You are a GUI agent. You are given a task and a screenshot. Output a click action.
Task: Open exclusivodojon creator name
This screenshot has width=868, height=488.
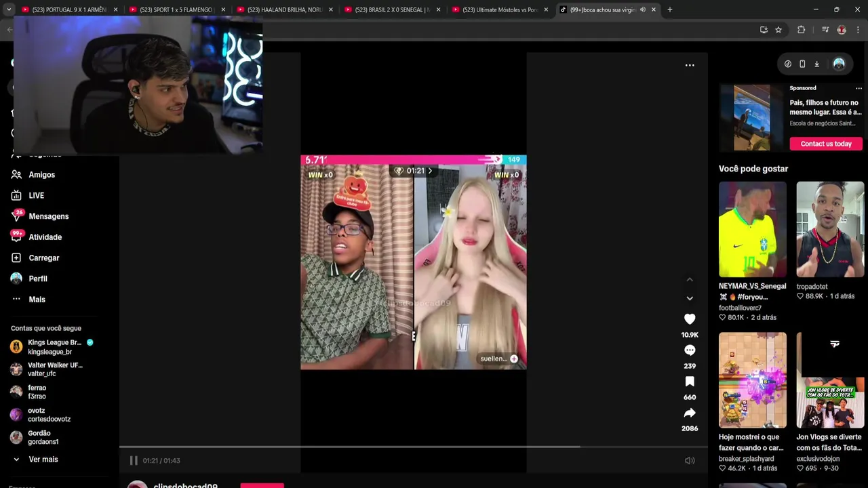818,459
